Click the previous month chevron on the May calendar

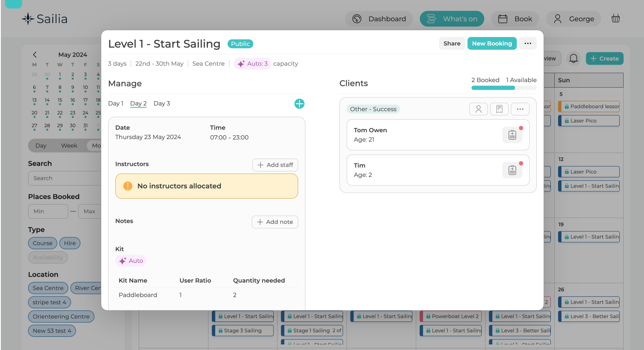(34, 54)
